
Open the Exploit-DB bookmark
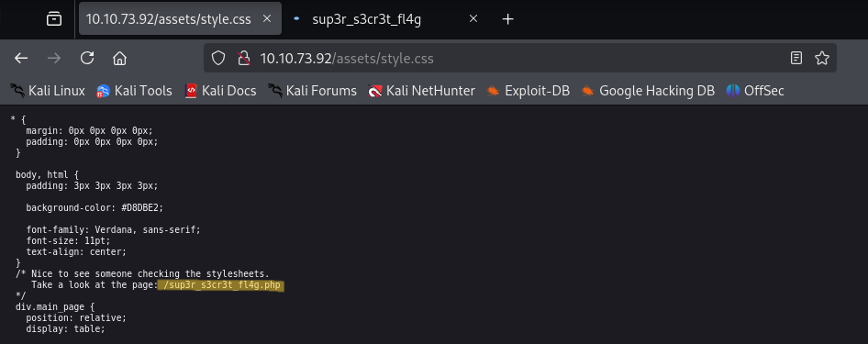(x=528, y=91)
